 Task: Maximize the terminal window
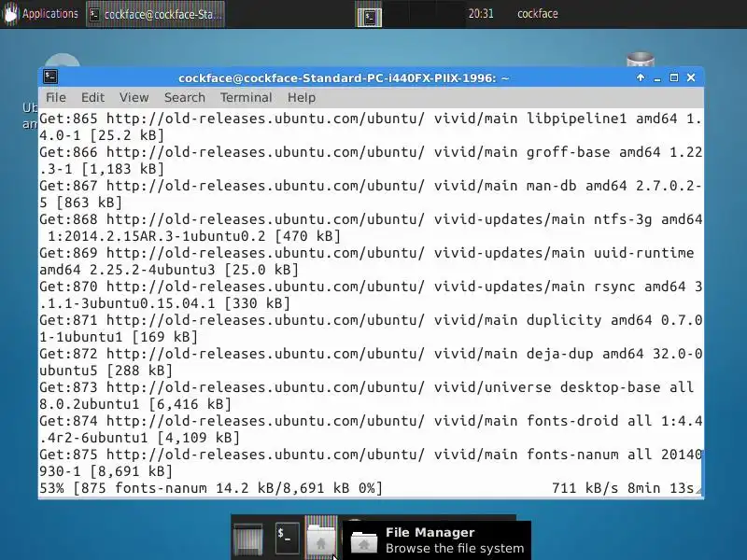(673, 77)
